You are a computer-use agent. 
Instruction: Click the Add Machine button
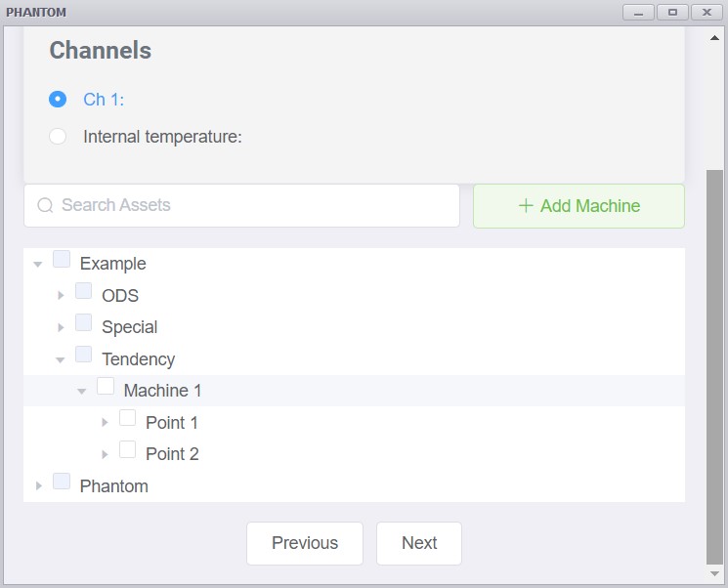click(x=578, y=206)
